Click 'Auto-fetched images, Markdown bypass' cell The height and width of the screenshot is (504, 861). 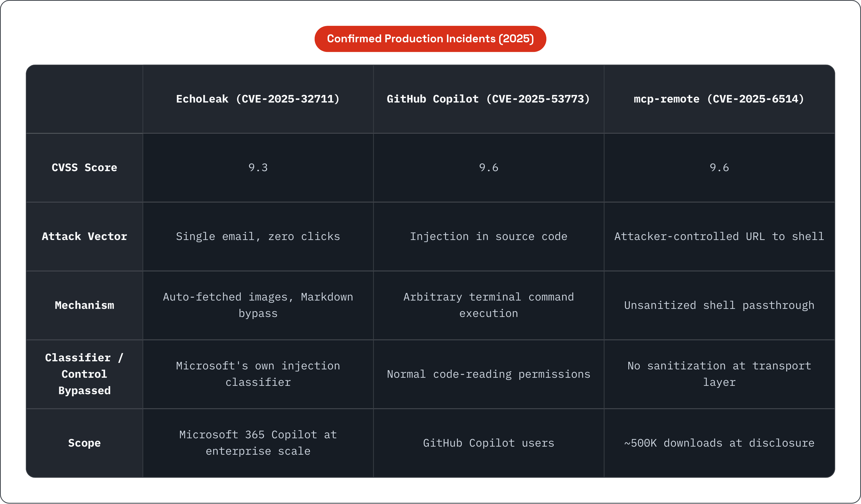point(258,305)
